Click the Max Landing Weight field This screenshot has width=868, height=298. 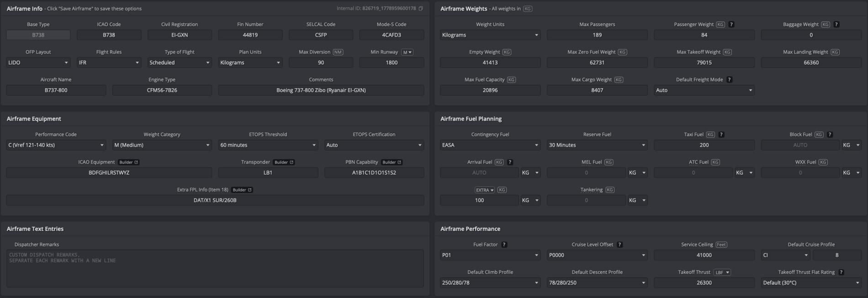811,63
